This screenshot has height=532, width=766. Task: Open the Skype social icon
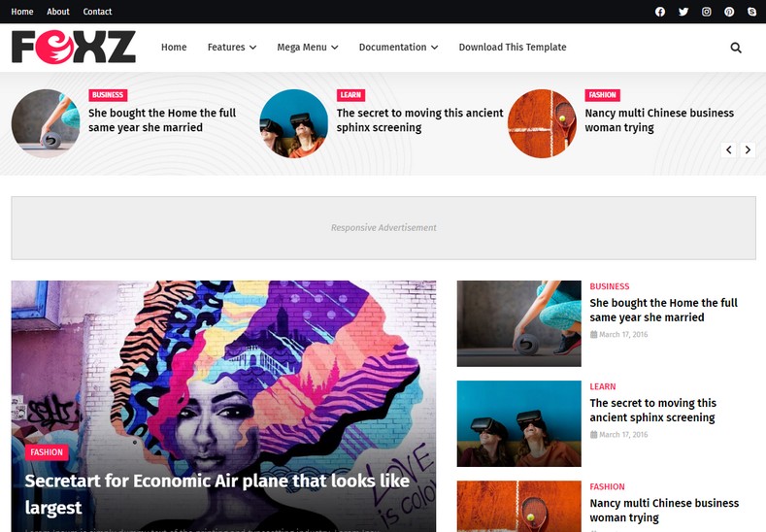click(751, 12)
